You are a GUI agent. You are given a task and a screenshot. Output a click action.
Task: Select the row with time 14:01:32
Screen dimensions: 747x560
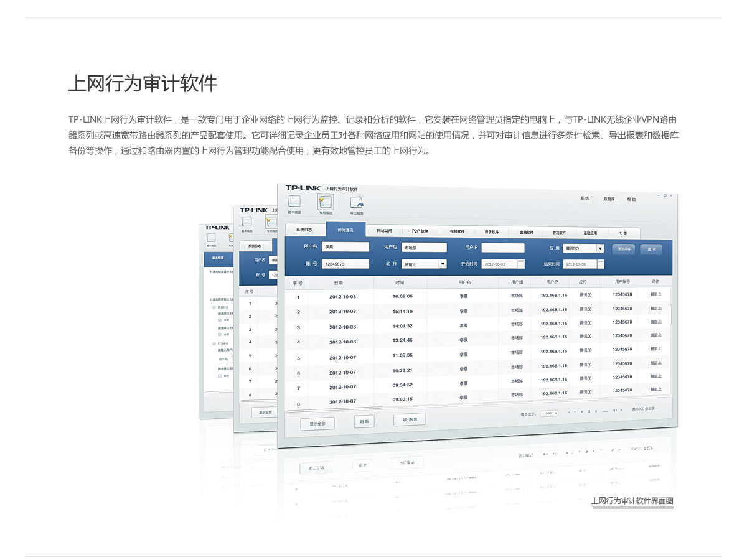point(477,325)
